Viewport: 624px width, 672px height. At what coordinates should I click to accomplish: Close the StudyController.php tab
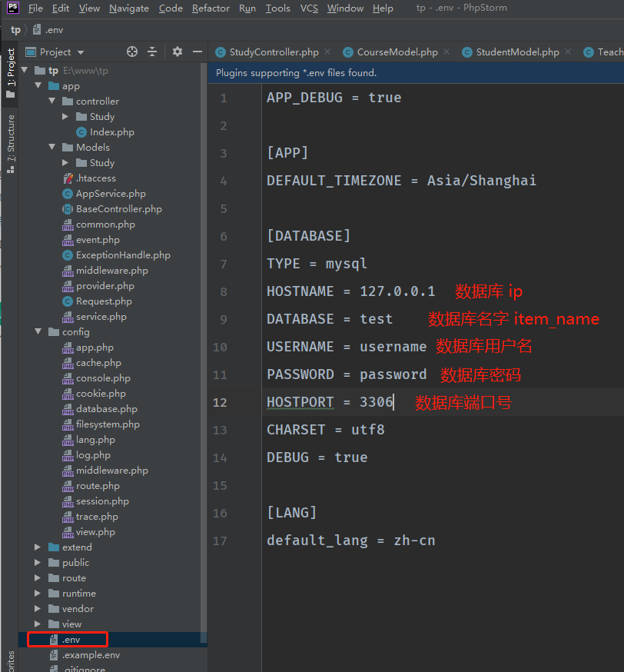tap(327, 52)
